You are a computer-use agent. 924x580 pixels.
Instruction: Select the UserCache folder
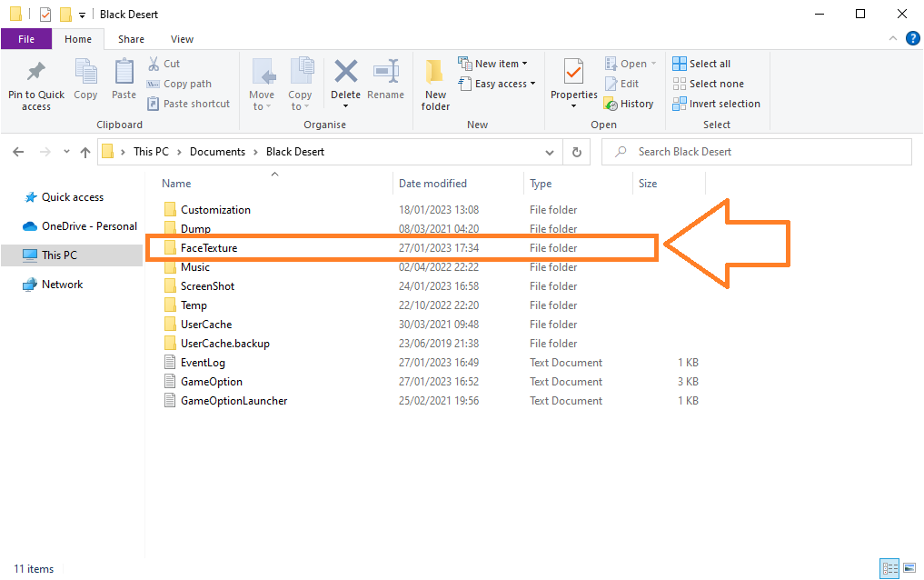pos(206,325)
